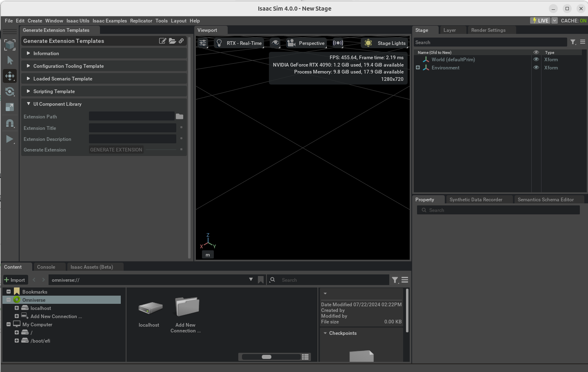Select the arrow Select tool
Image resolution: width=588 pixels, height=372 pixels.
point(10,60)
